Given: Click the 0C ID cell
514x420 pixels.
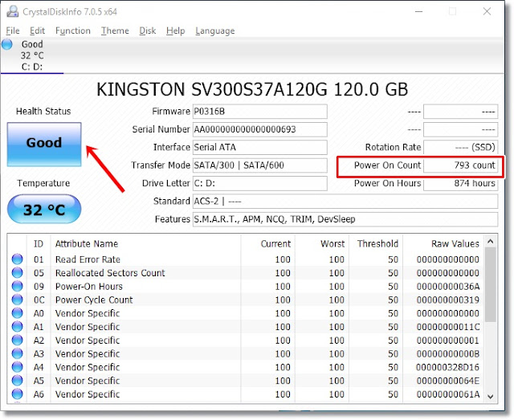Looking at the screenshot, I should [39, 300].
